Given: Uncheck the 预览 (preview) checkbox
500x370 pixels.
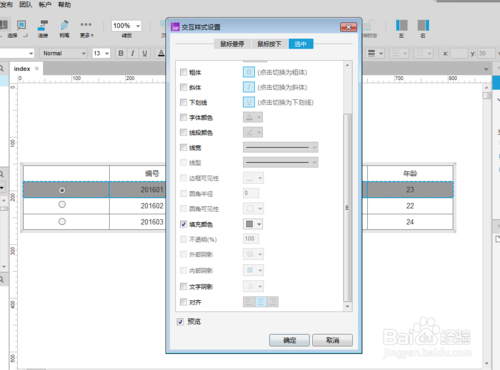Looking at the screenshot, I should [180, 322].
